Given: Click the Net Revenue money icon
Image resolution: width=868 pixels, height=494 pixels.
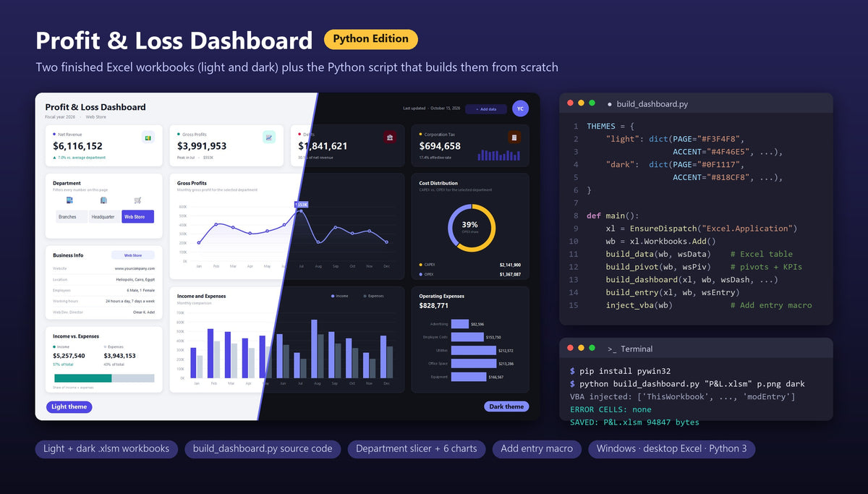Looking at the screenshot, I should point(148,137).
